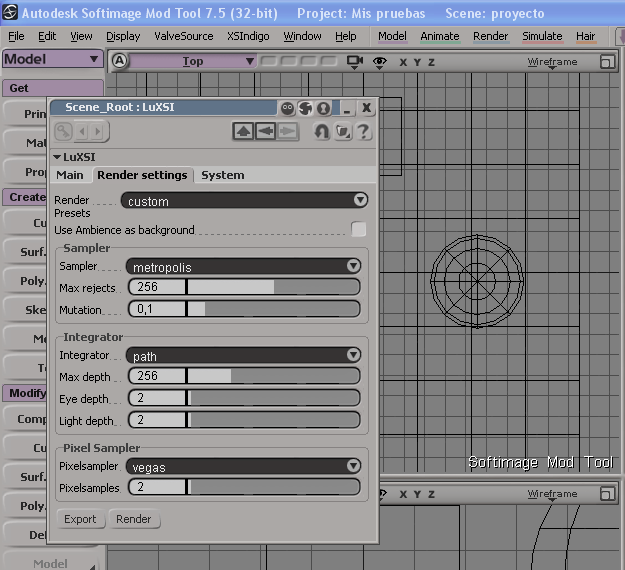This screenshot has width=625, height=570.
Task: Click the face icon in LuXSI title bar
Action: (x=287, y=108)
